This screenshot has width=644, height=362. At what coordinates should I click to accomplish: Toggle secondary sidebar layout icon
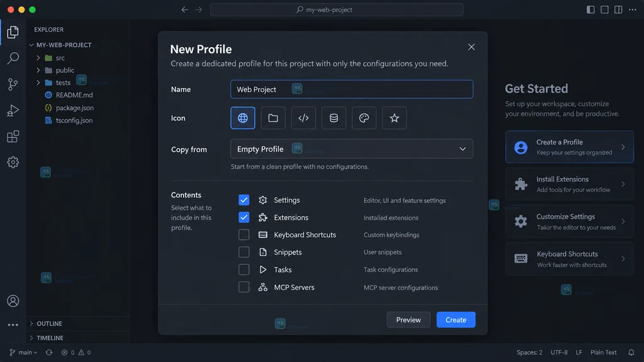[x=618, y=9]
